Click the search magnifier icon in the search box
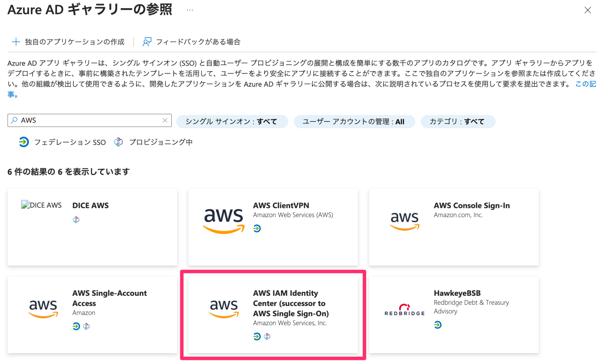The width and height of the screenshot is (603, 364). pos(14,120)
